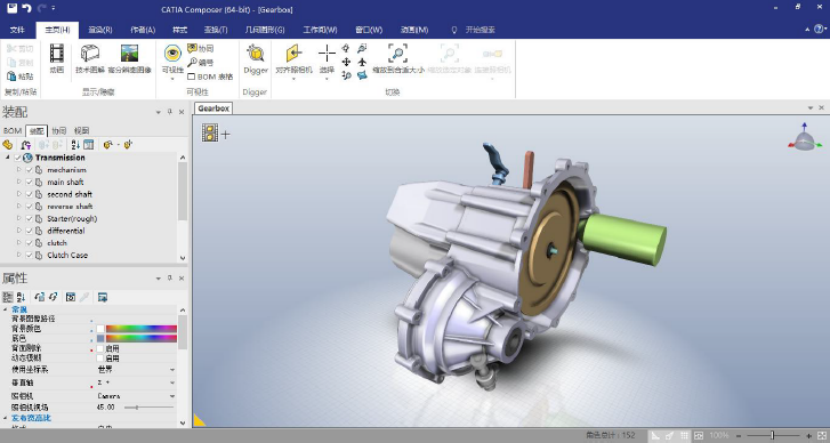Select the 对齐照相机 align camera icon

tap(294, 54)
